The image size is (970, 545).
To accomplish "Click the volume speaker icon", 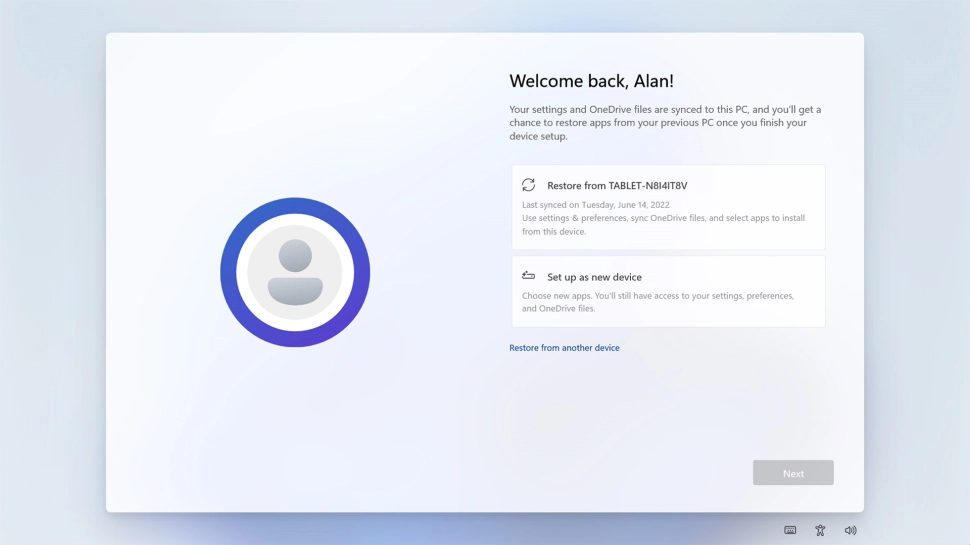I will pos(850,530).
